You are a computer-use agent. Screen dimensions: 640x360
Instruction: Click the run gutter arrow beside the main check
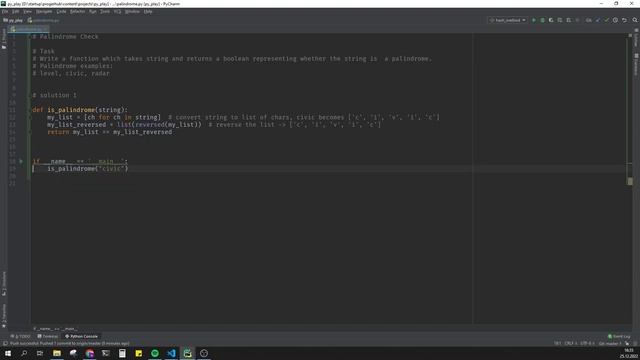[x=21, y=161]
